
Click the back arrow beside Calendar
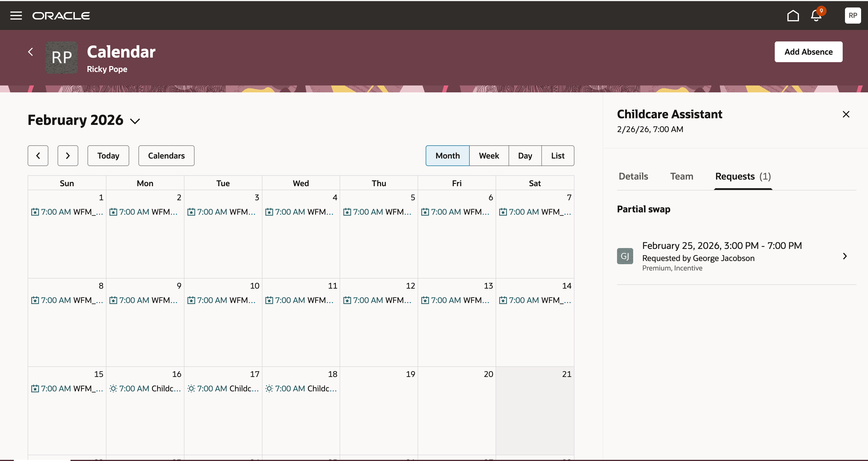31,52
